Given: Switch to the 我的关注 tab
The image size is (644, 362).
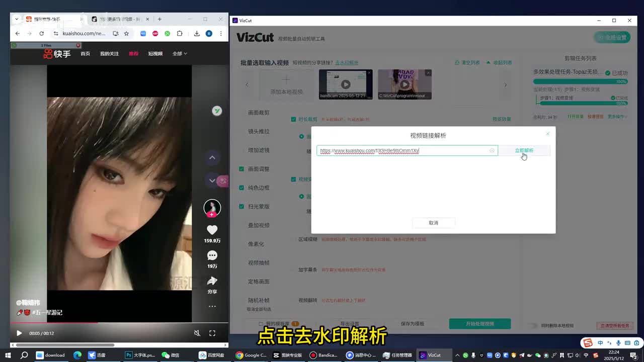Looking at the screenshot, I should coord(109,54).
